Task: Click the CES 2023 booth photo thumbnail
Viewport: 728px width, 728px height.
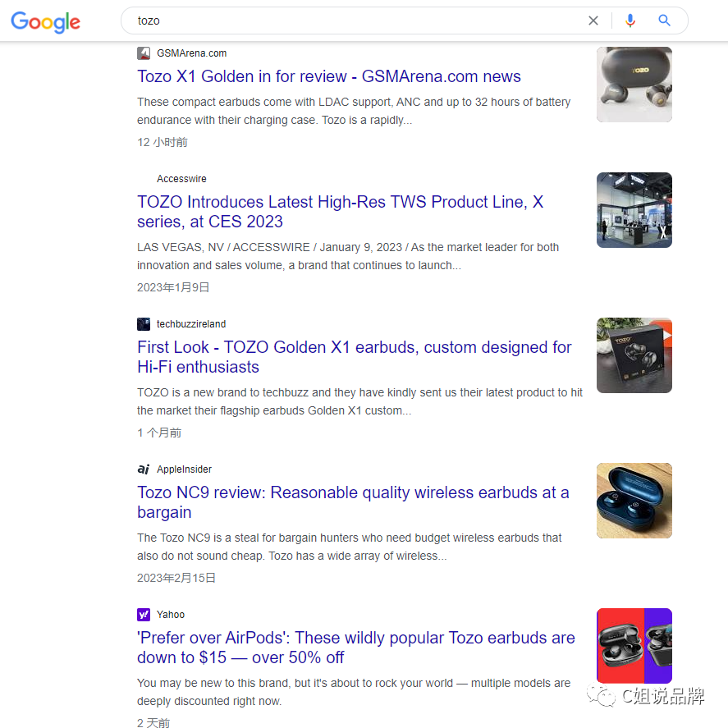Action: (634, 210)
